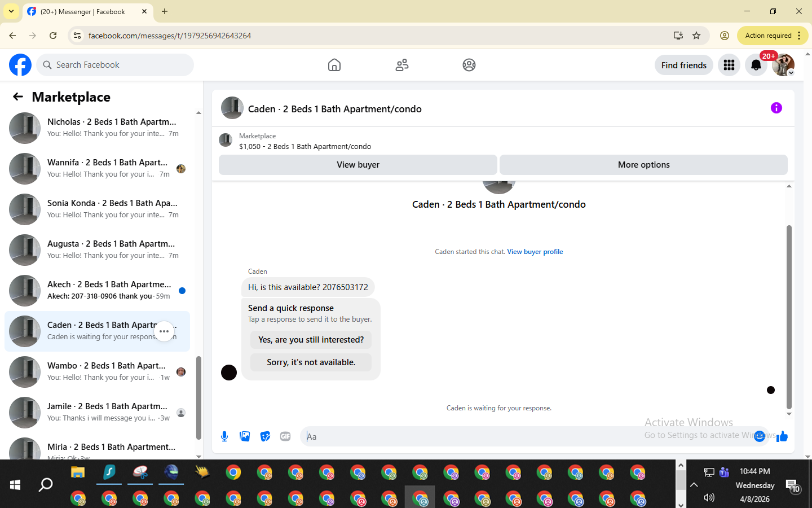Open the Facebook menu grid icon
The width and height of the screenshot is (812, 508).
[729, 65]
